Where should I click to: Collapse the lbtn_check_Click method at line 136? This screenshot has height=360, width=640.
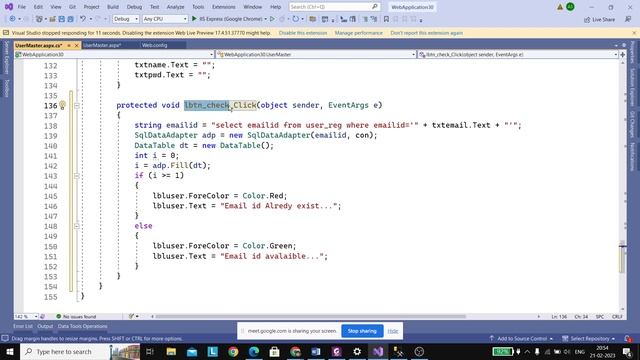[x=77, y=106]
